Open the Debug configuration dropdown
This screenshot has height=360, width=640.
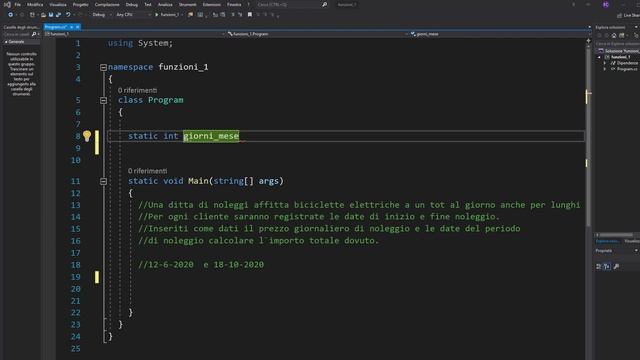click(x=102, y=15)
